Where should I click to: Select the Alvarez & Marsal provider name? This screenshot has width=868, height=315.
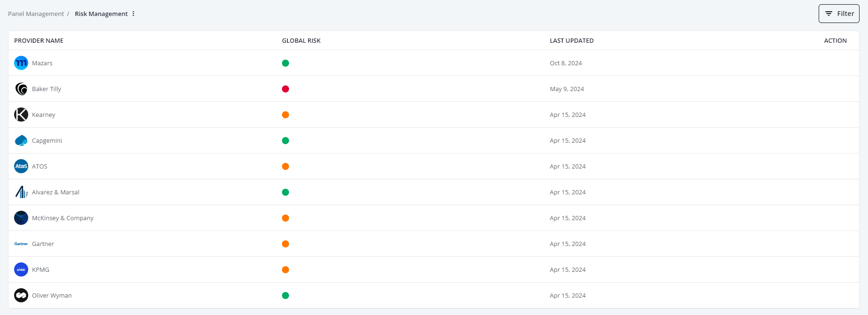[55, 192]
